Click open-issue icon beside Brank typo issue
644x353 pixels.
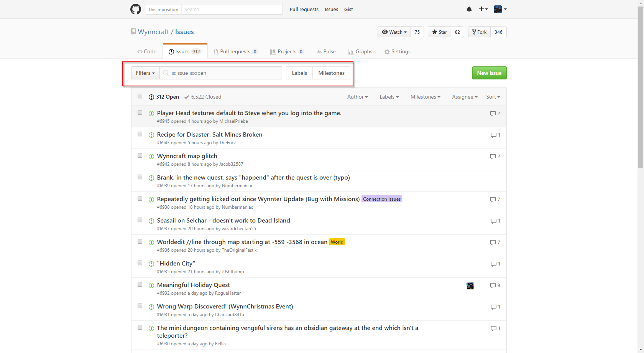pos(151,178)
